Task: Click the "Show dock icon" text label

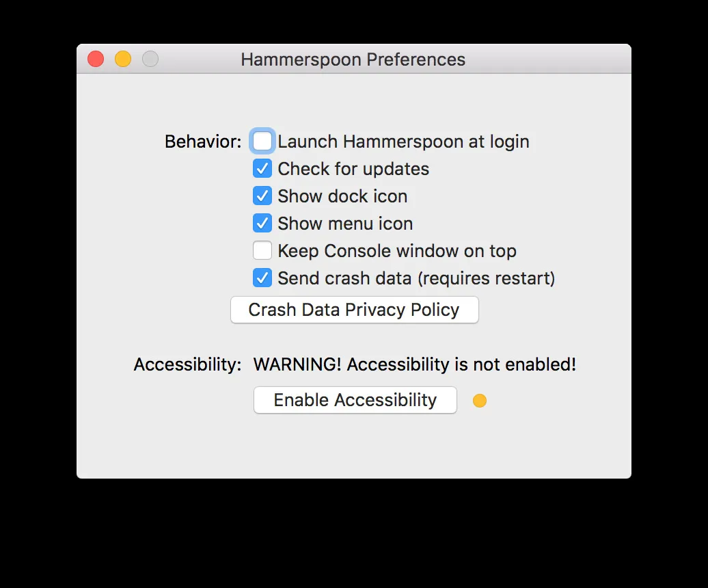Action: [342, 196]
